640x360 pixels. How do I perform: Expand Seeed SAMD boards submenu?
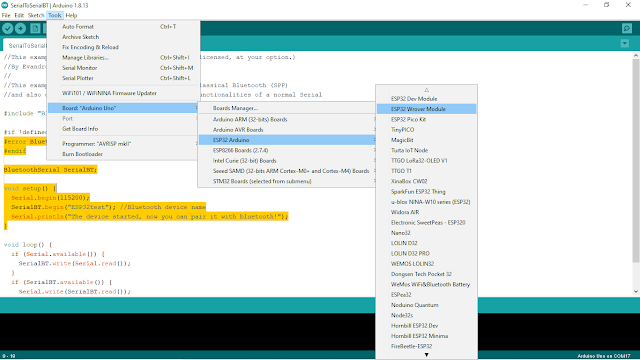click(287, 171)
